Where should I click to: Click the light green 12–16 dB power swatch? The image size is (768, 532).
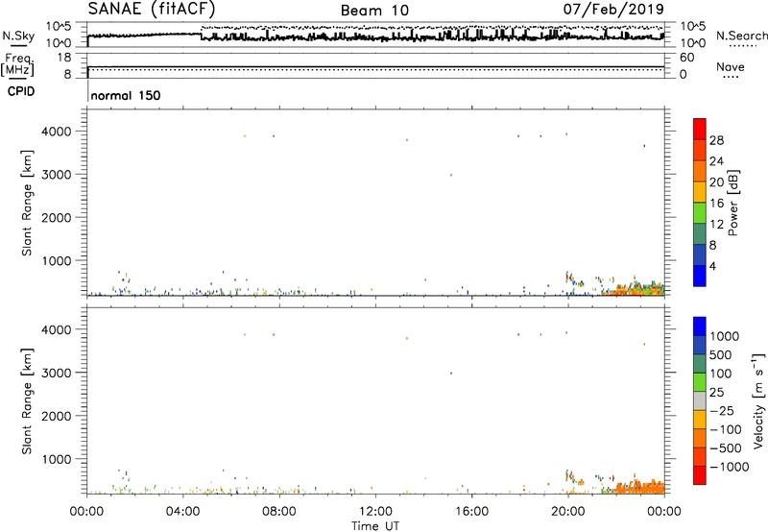pyautogui.click(x=700, y=213)
